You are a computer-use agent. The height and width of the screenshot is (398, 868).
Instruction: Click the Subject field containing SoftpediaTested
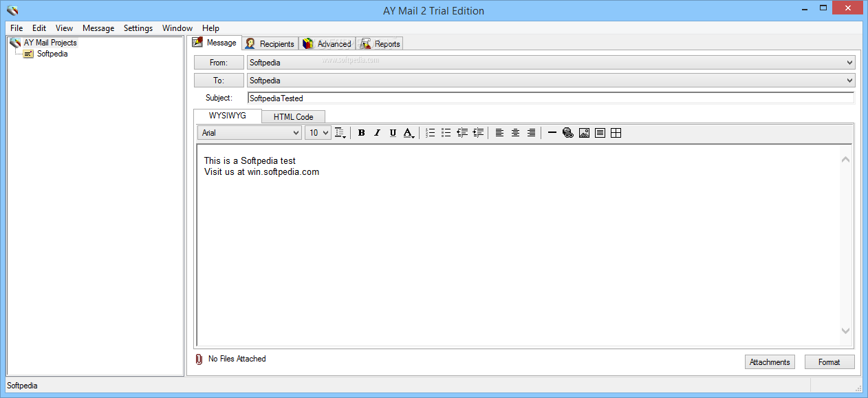pos(551,98)
